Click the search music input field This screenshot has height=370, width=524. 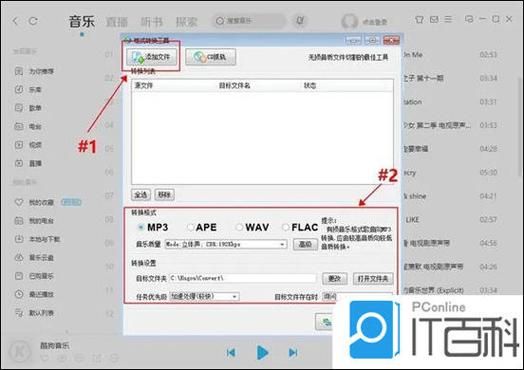(x=249, y=21)
